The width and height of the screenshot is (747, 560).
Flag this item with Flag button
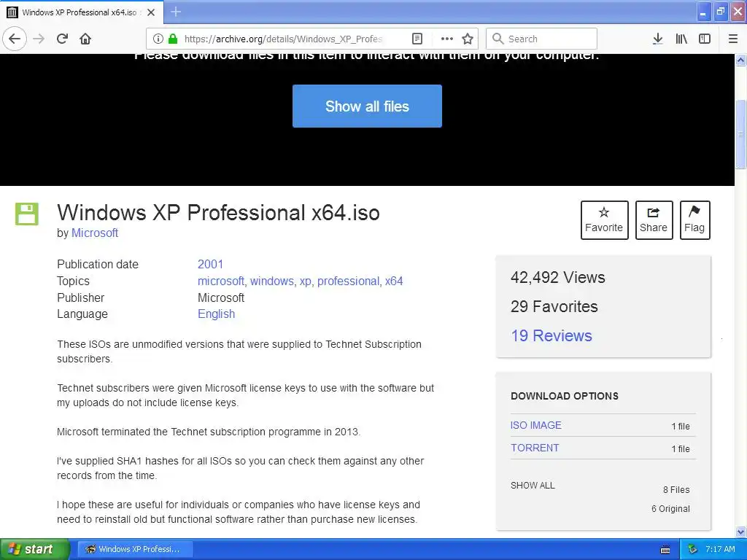point(694,220)
